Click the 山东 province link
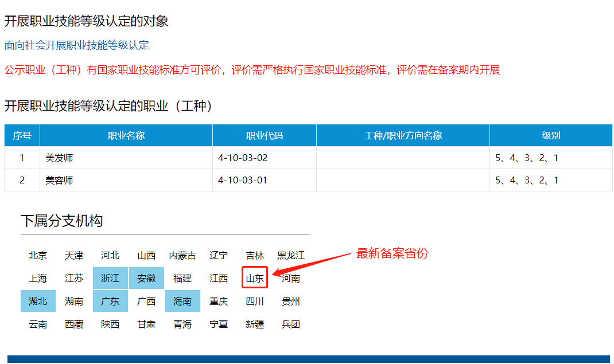This screenshot has height=364, width=614. pyautogui.click(x=255, y=279)
